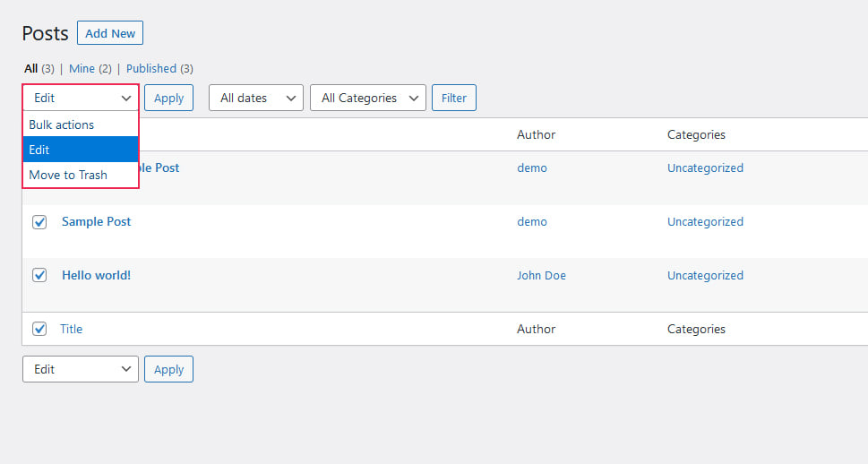Screen dimensions: 868x464
Task: Open author demo in the Sample Post row
Action: [532, 221]
